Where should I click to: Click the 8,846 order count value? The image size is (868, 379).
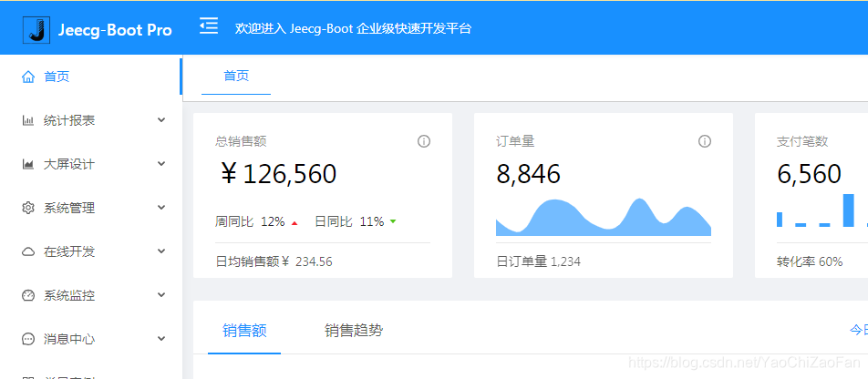(x=528, y=174)
